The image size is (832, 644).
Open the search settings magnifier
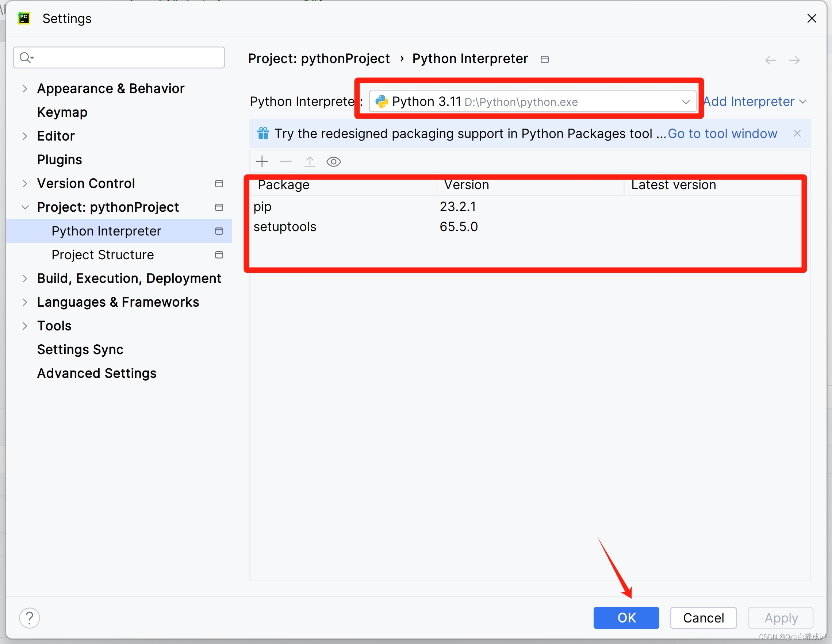26,57
